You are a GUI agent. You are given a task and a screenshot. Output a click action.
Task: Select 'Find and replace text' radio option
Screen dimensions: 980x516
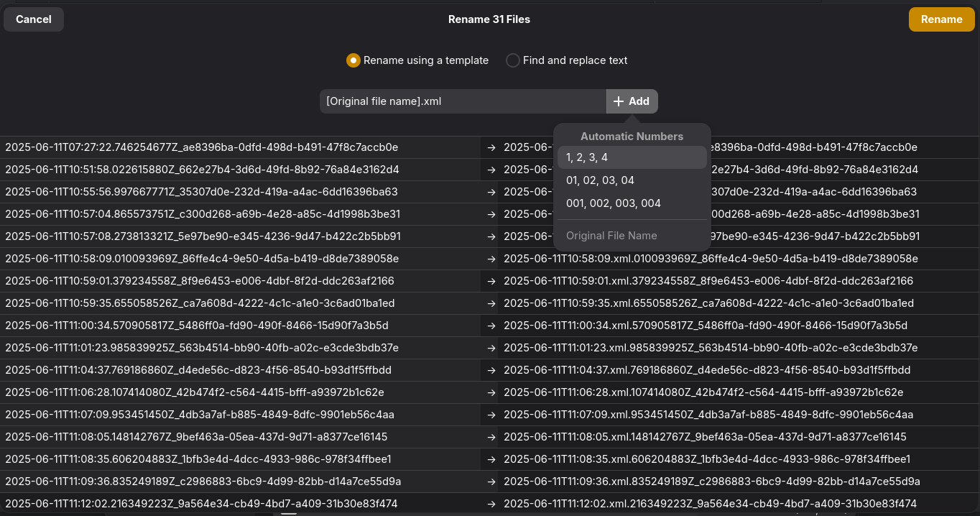click(x=512, y=60)
